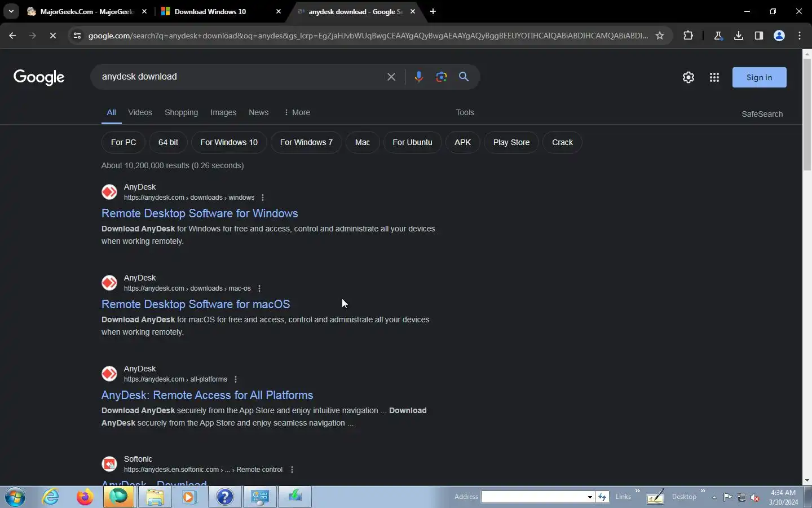Open the taskbar Address dropdown arrow
812x508 pixels.
pyautogui.click(x=590, y=497)
